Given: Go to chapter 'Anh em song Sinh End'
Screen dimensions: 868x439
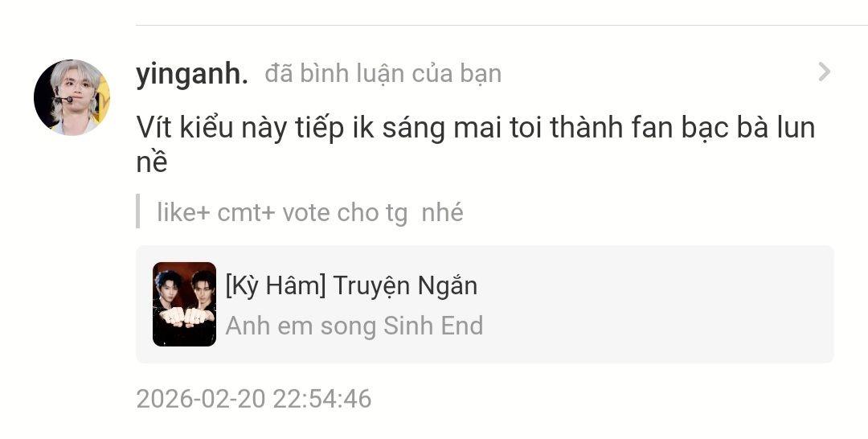Looking at the screenshot, I should coord(354,326).
